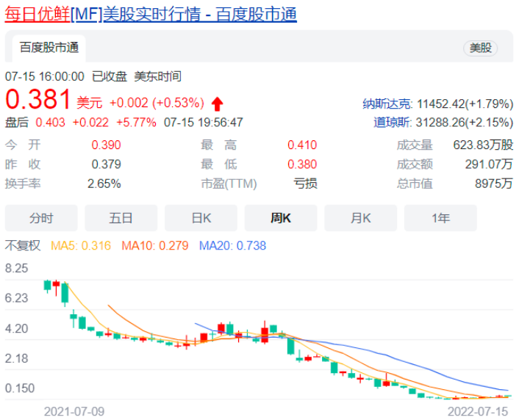Select the 百度股市通 tab

(x=49, y=48)
